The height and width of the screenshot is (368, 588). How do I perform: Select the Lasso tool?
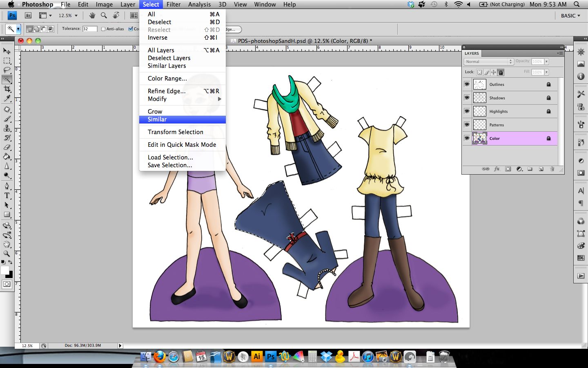coord(7,70)
